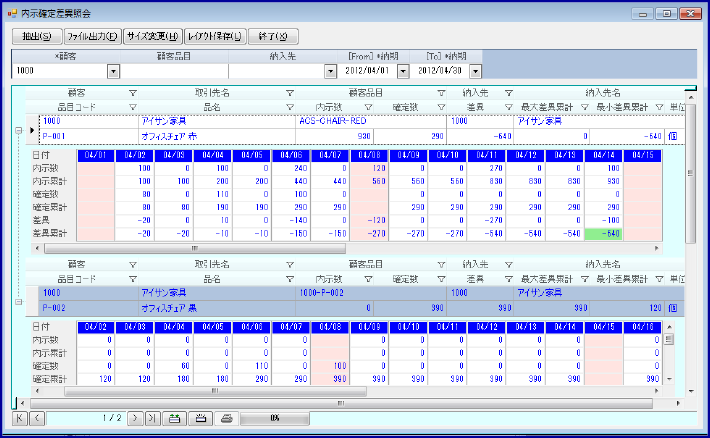Click scroll-down arrow of P-002 daily grid vertical scrollbar
The image size is (710, 438).
point(669,380)
